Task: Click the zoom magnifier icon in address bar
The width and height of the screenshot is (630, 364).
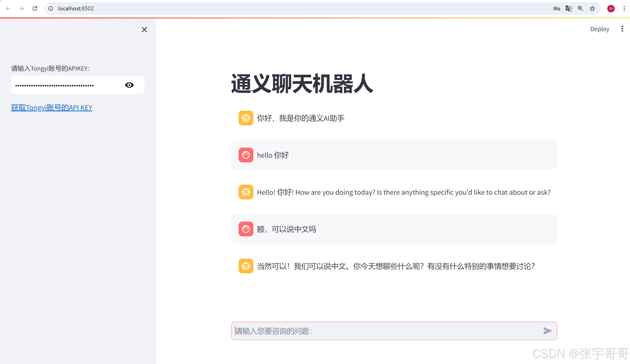Action: (580, 8)
